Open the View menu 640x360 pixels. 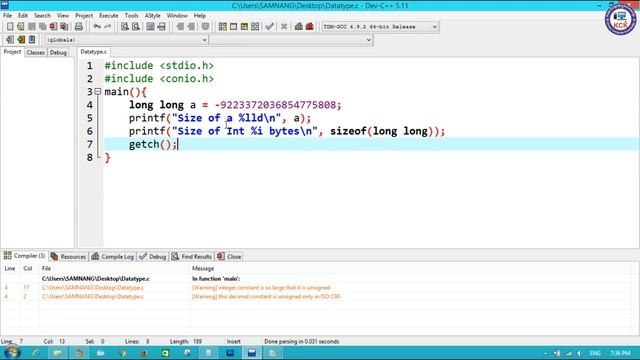click(x=63, y=16)
